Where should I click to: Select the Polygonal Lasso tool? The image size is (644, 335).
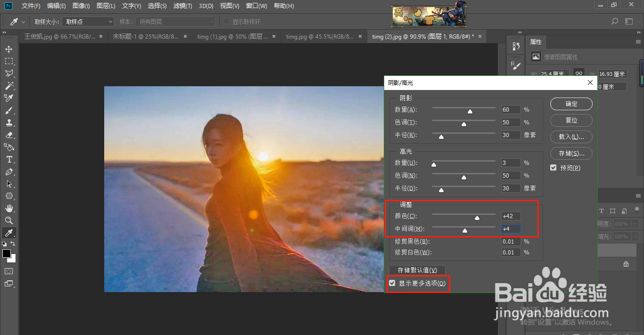pyautogui.click(x=9, y=74)
